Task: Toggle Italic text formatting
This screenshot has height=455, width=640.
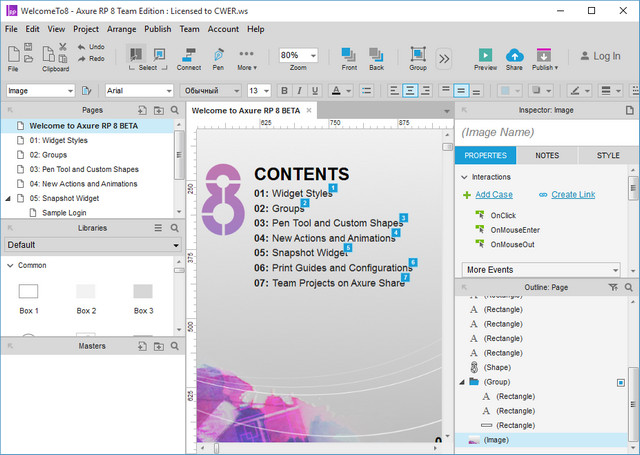Action: pyautogui.click(x=299, y=91)
